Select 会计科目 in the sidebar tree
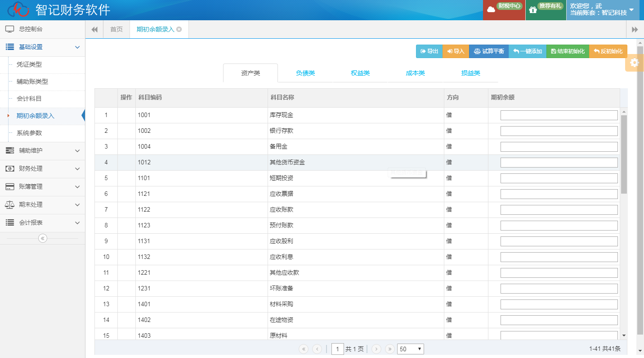The image size is (644, 358). coord(29,99)
